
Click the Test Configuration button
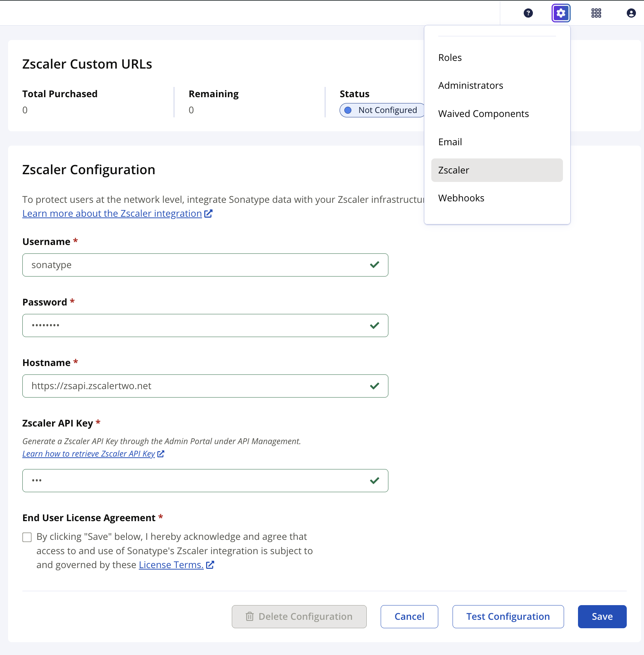(x=508, y=616)
